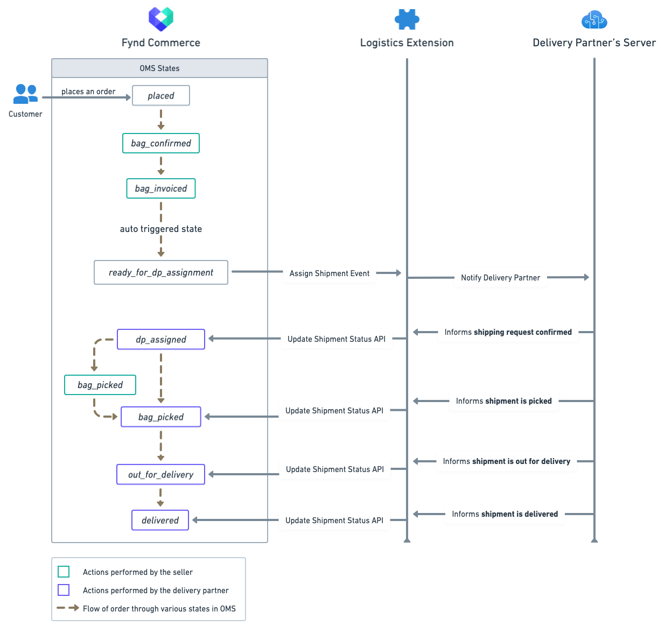The width and height of the screenshot is (672, 633).
Task: Select the placed state box
Action: point(161,96)
